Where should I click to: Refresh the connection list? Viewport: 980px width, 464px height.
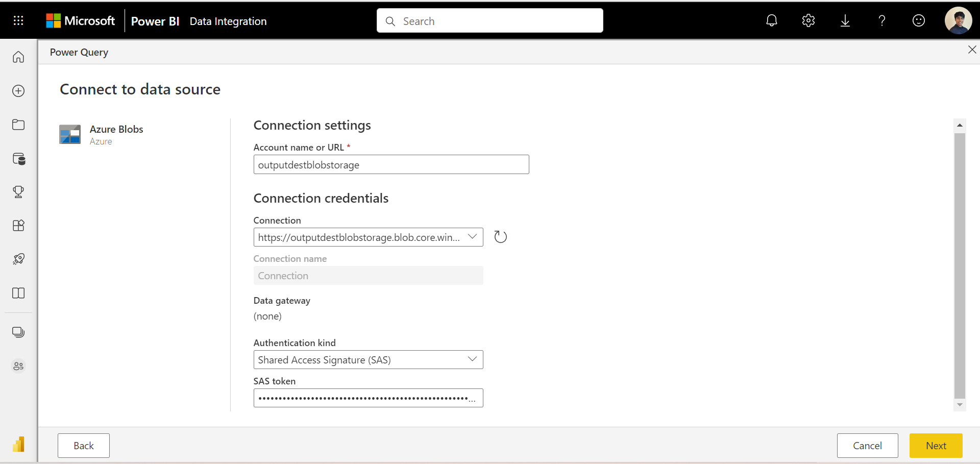500,237
